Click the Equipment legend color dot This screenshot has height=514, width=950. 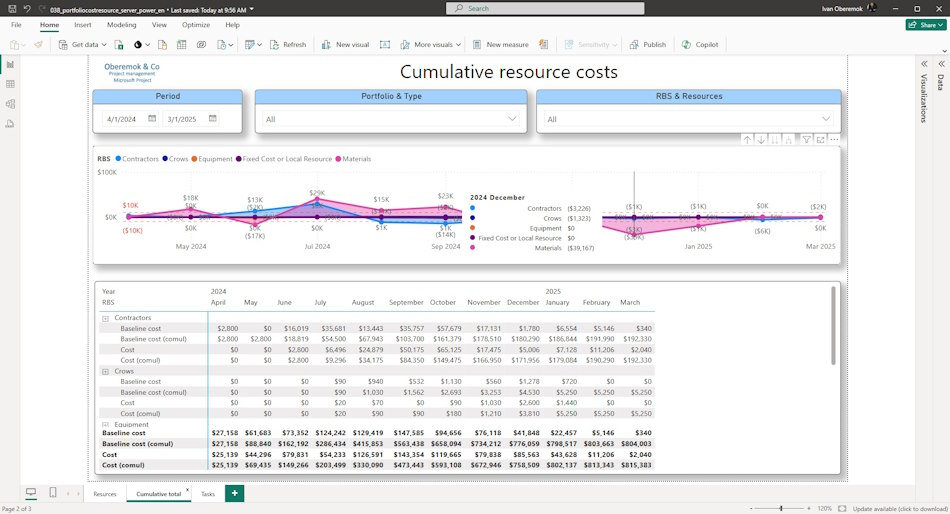point(194,159)
